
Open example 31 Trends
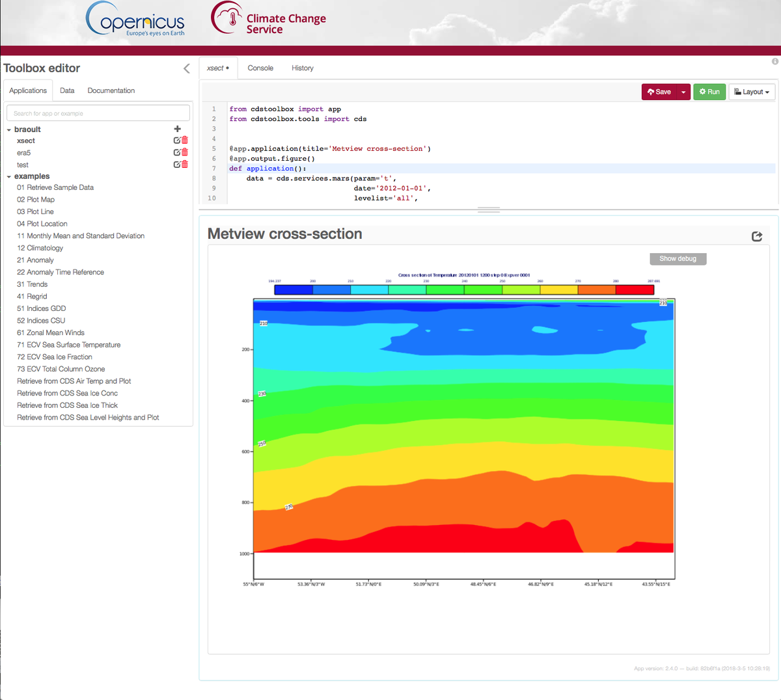pos(33,284)
